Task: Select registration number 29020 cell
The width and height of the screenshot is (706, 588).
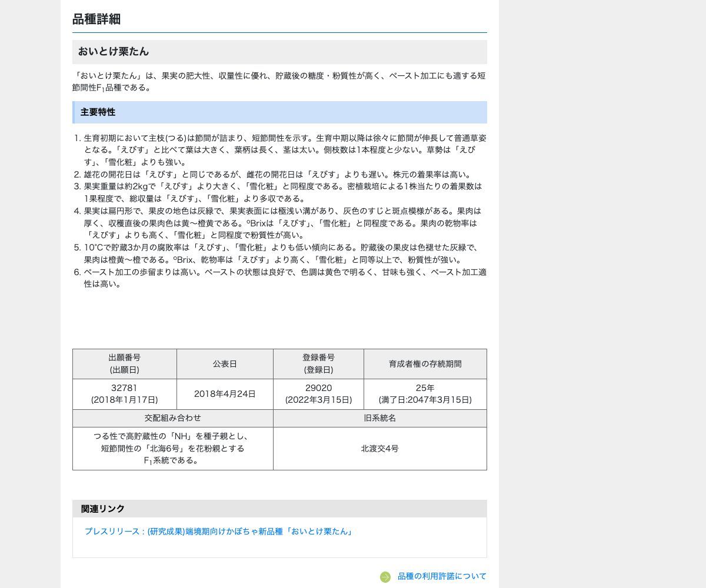Action: click(318, 394)
